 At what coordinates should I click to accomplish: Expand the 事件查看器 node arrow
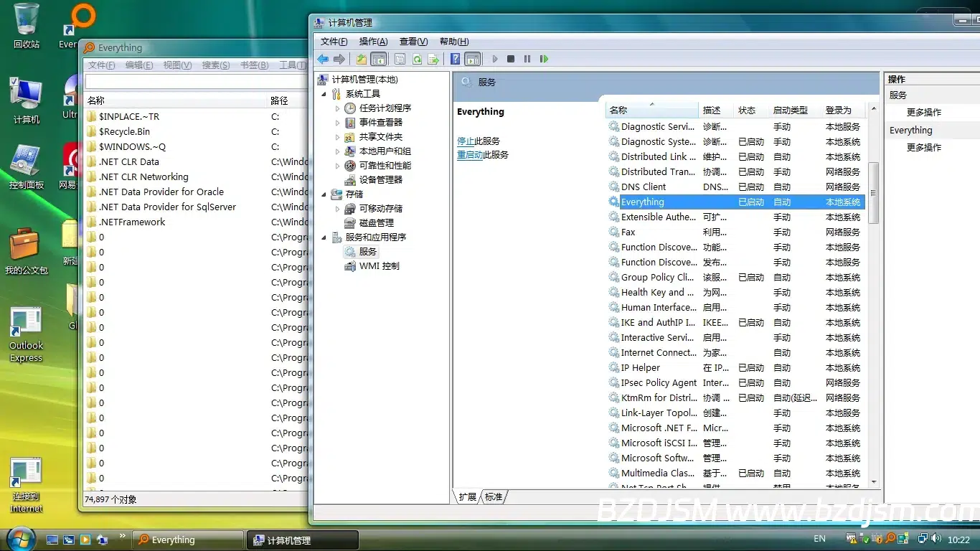coord(337,123)
